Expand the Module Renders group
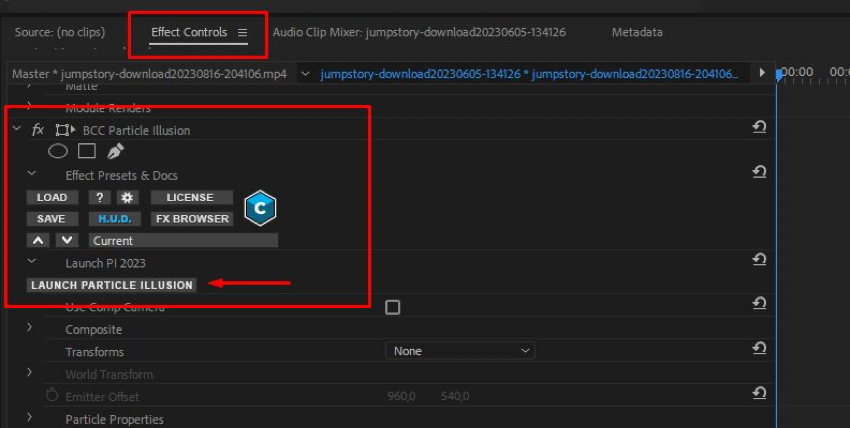This screenshot has width=850, height=428. 29,107
